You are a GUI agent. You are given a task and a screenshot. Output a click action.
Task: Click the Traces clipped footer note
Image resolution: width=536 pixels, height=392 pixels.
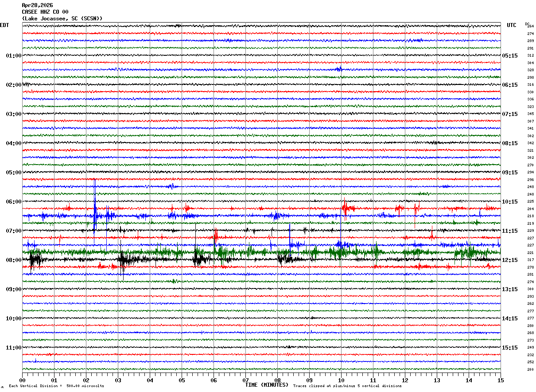[x=347, y=386]
